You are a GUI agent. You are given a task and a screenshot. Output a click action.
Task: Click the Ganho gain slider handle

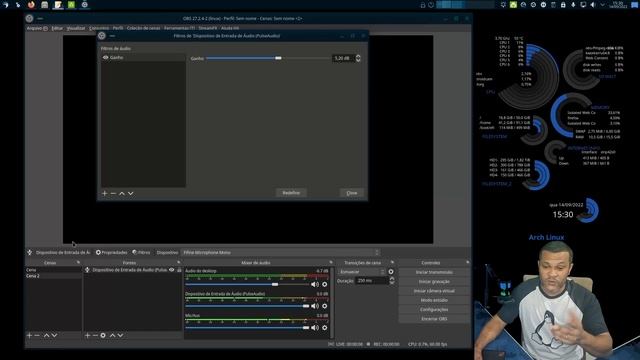pos(278,58)
